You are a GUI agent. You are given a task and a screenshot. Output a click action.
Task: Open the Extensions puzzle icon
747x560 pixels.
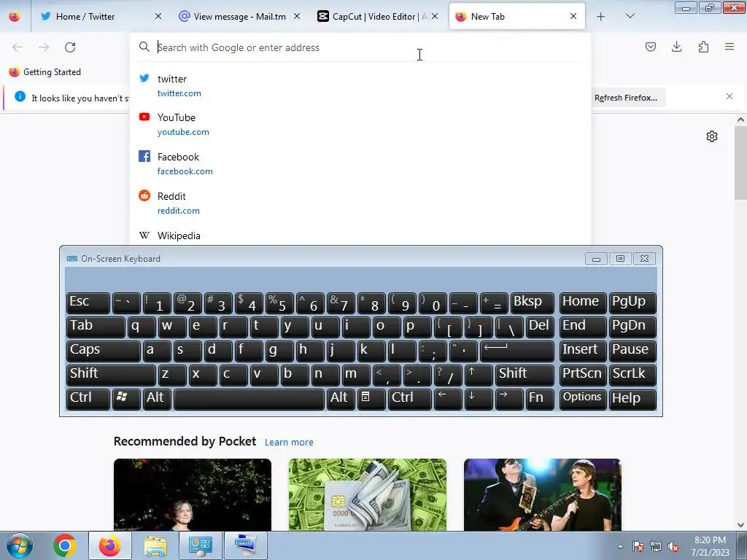pos(703,47)
